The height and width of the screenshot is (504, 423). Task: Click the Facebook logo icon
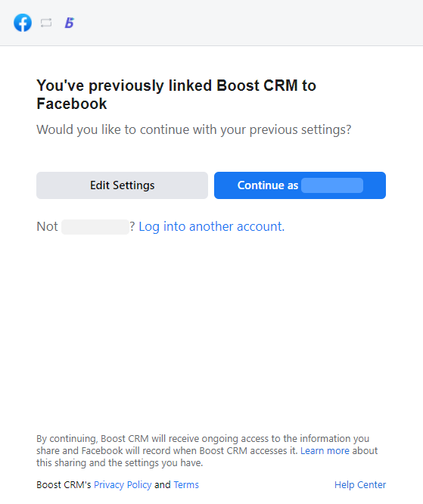pyautogui.click(x=23, y=23)
